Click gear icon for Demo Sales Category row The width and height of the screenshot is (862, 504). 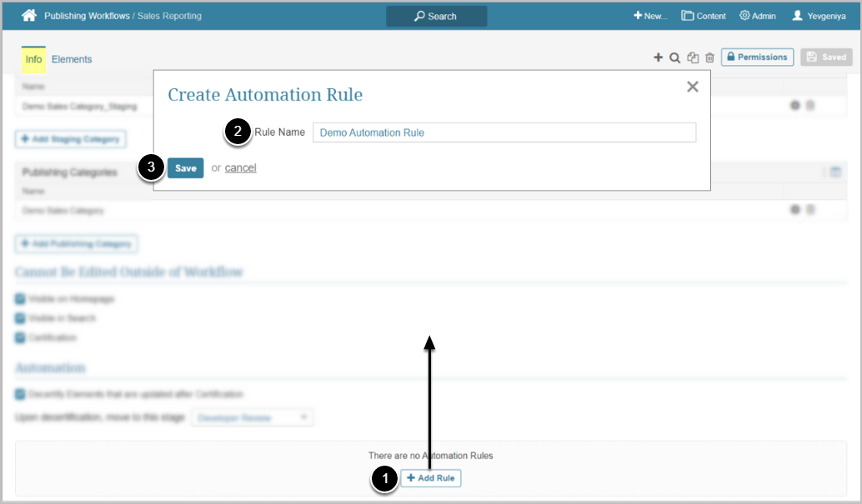click(x=795, y=209)
